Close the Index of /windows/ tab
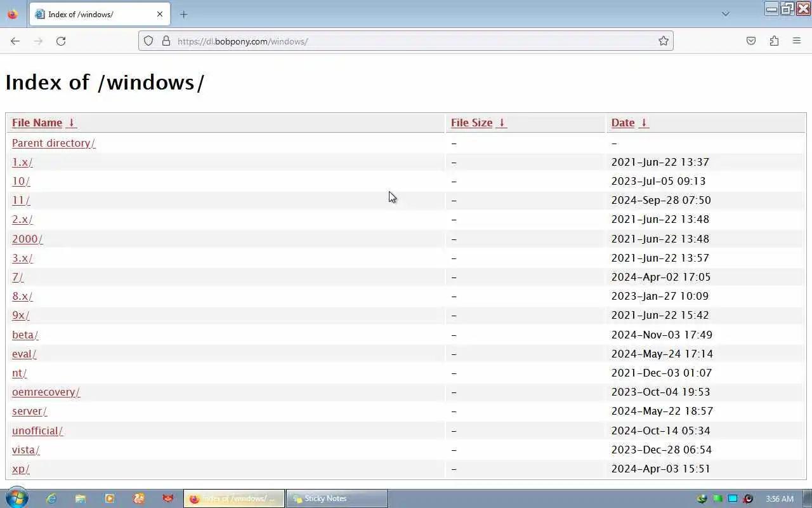This screenshot has height=508, width=812. point(160,14)
